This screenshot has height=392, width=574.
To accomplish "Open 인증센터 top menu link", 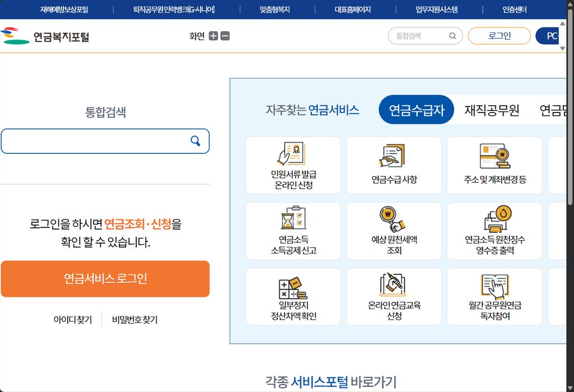I will (x=515, y=10).
